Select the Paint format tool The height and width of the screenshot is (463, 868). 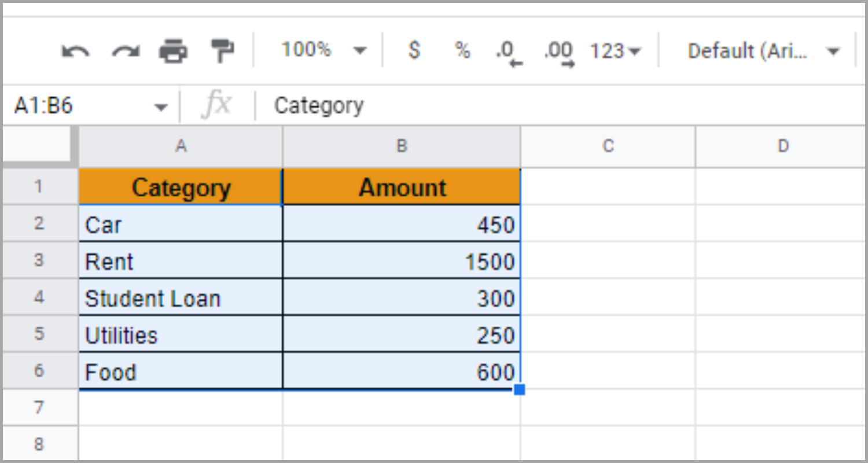(223, 50)
